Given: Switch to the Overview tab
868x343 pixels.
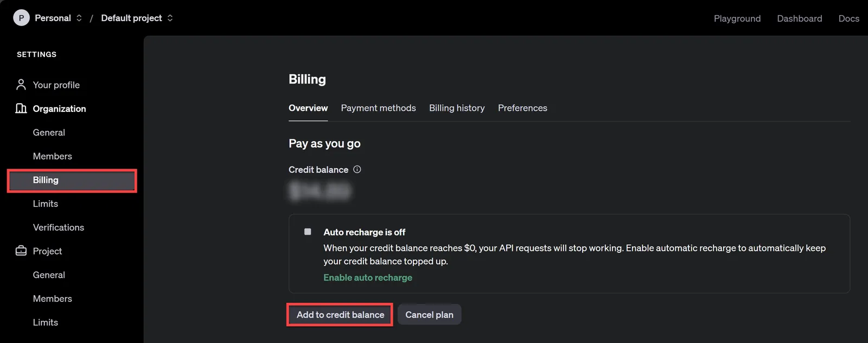Looking at the screenshot, I should 308,108.
